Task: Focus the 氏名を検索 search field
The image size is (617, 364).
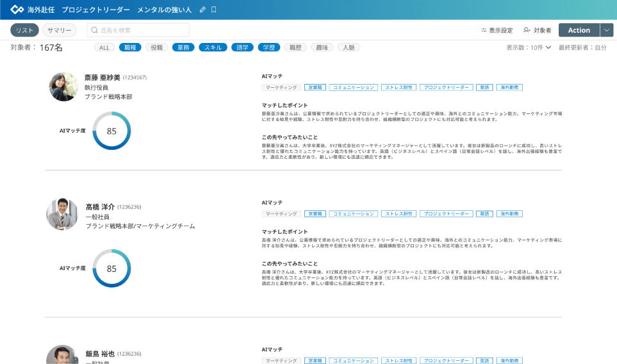Action: point(138,30)
